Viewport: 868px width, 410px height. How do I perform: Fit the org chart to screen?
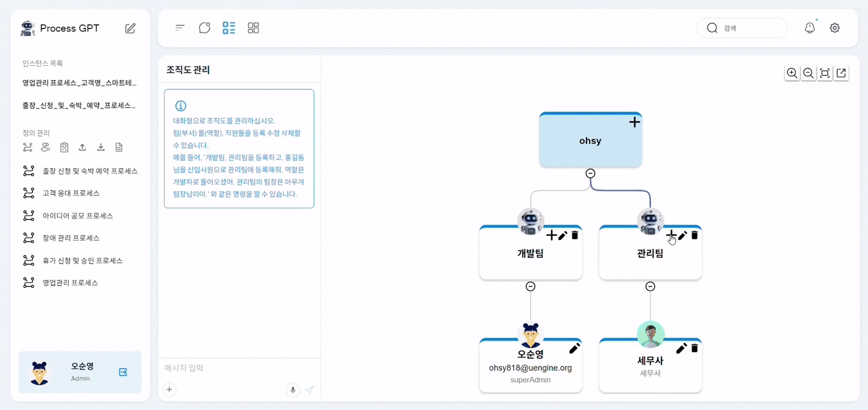coord(825,73)
